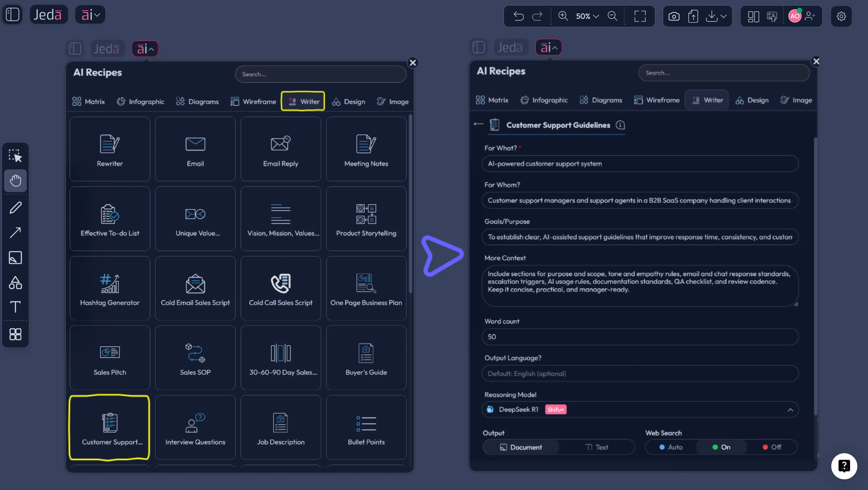Toggle the sidebar panel icon in top bar

(12, 15)
